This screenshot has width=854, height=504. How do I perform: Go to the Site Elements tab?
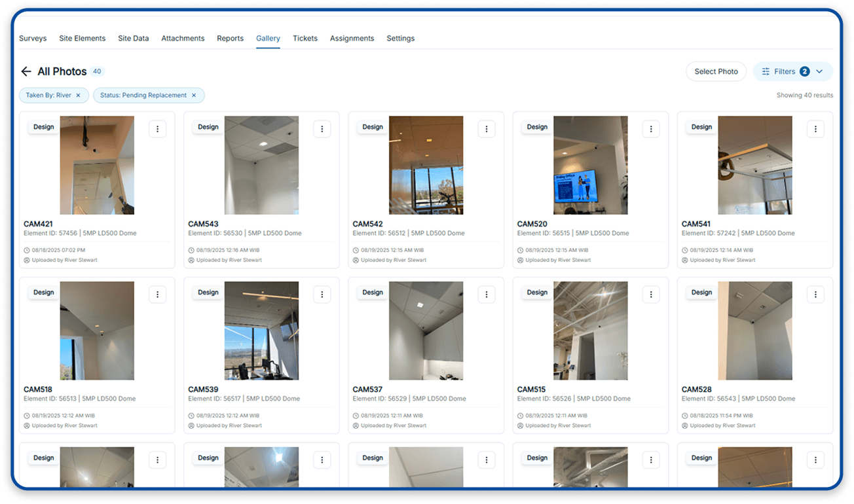tap(82, 39)
